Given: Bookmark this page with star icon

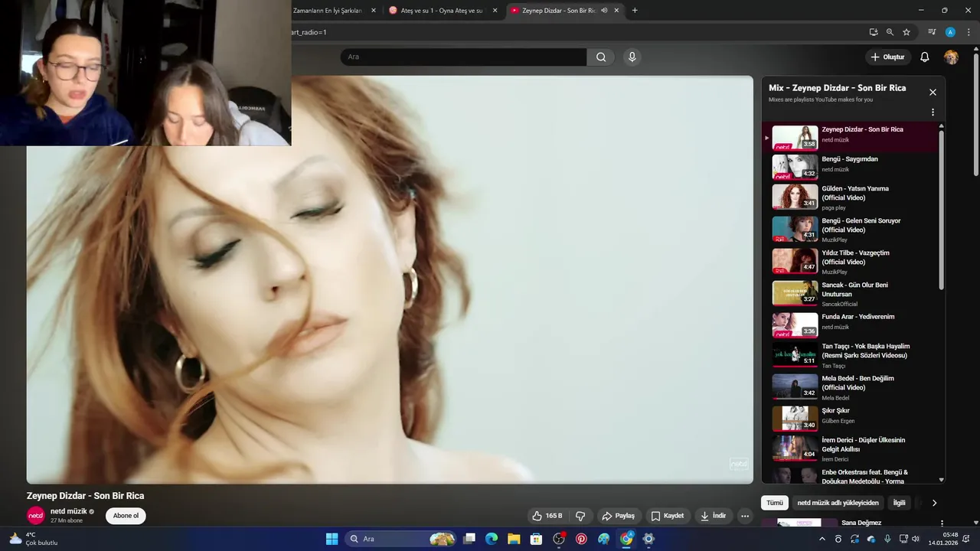Looking at the screenshot, I should click(x=906, y=32).
